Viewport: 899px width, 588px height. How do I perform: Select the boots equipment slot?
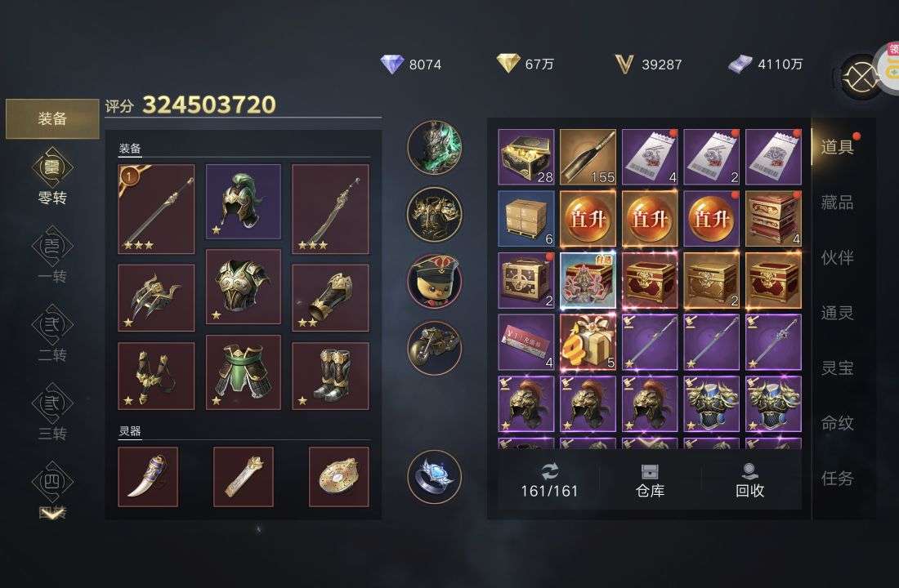coord(330,376)
